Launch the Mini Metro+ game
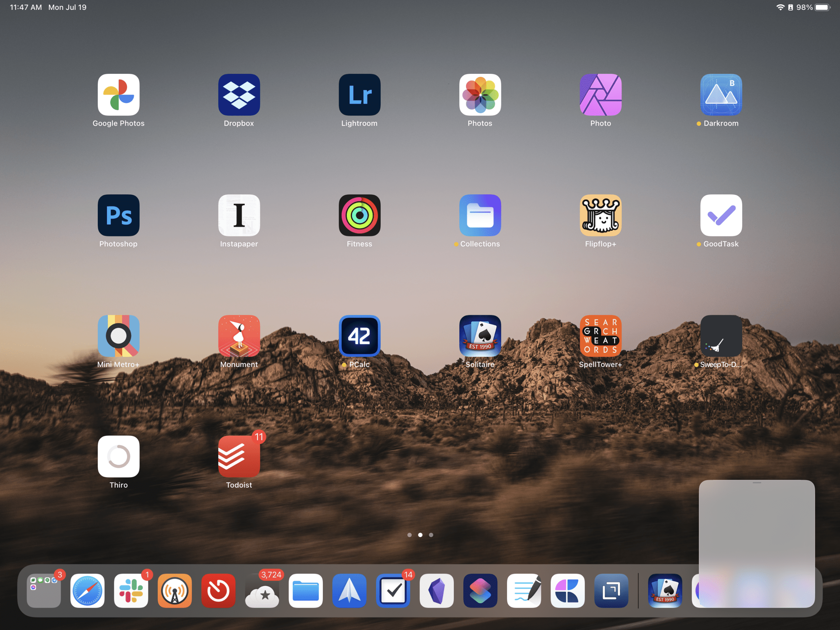840x630 pixels. (x=118, y=336)
